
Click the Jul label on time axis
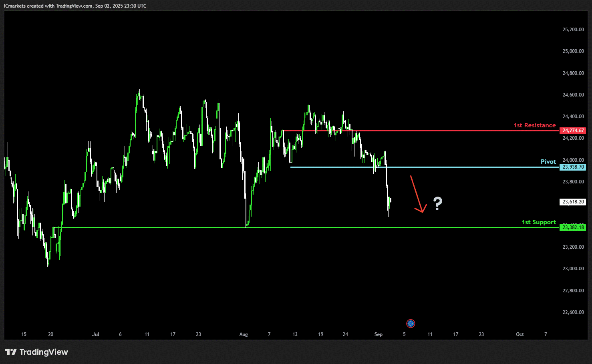tap(95, 334)
